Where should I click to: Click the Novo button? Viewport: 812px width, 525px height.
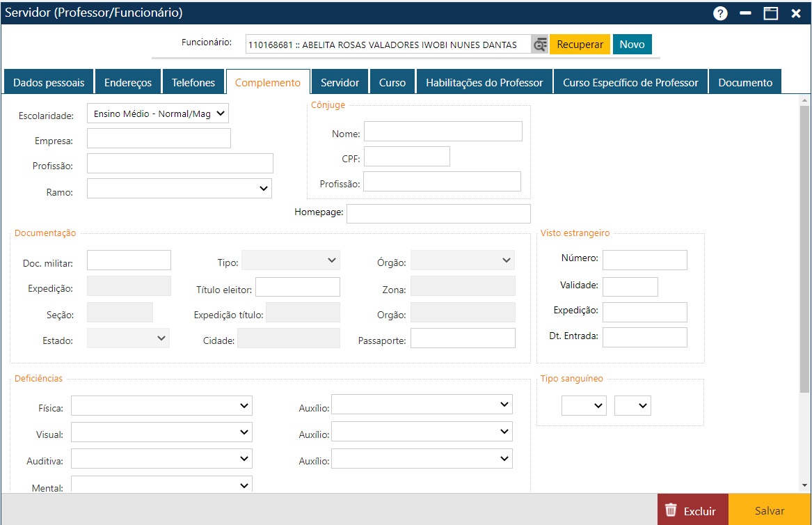click(632, 45)
